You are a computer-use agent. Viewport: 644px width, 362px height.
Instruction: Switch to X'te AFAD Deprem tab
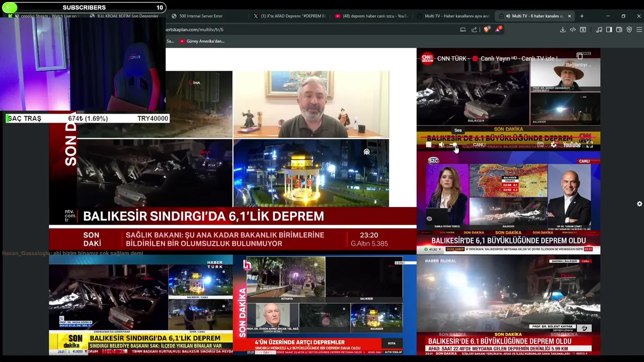tap(290, 16)
